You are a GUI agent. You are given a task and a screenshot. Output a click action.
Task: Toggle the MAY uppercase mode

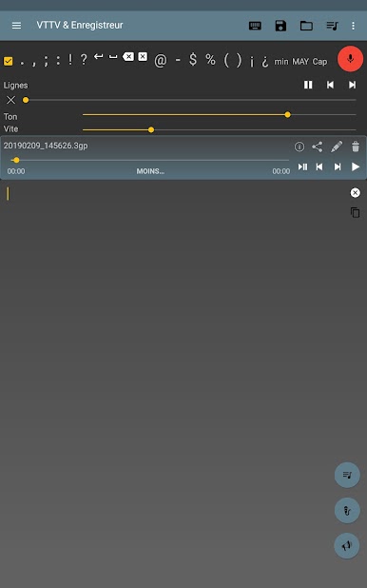(300, 62)
